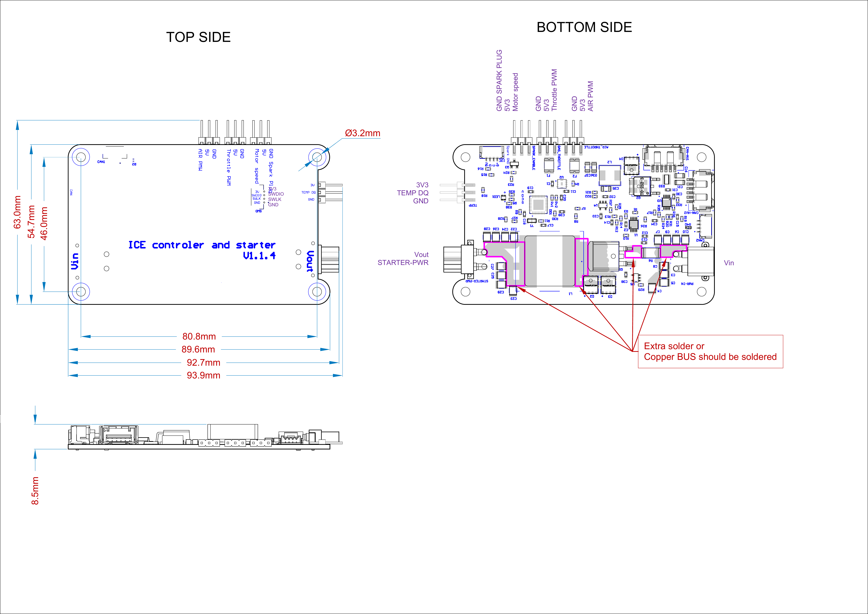Viewport: 868px width, 614px height.
Task: Click the purple Vin label beside bottom side board
Action: pyautogui.click(x=729, y=263)
